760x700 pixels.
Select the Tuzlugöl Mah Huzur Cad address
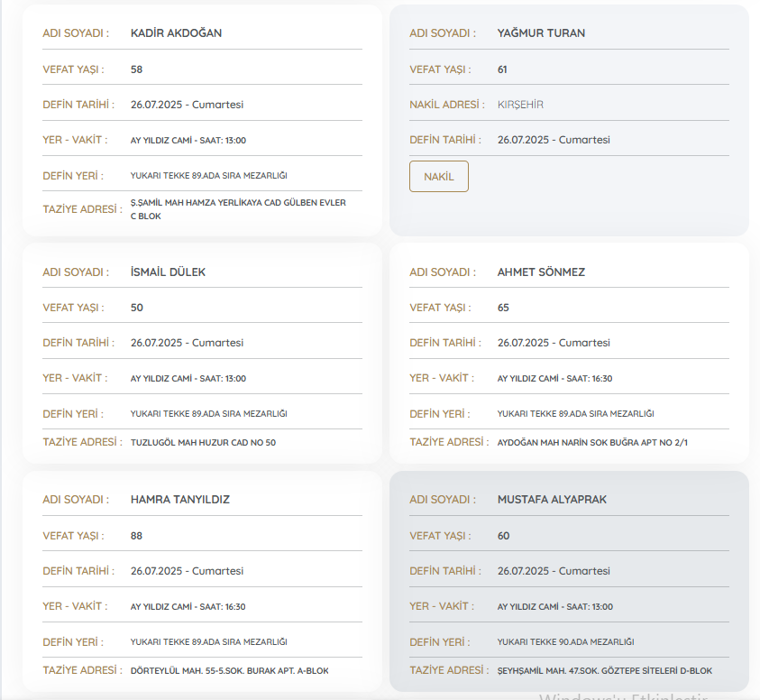203,443
